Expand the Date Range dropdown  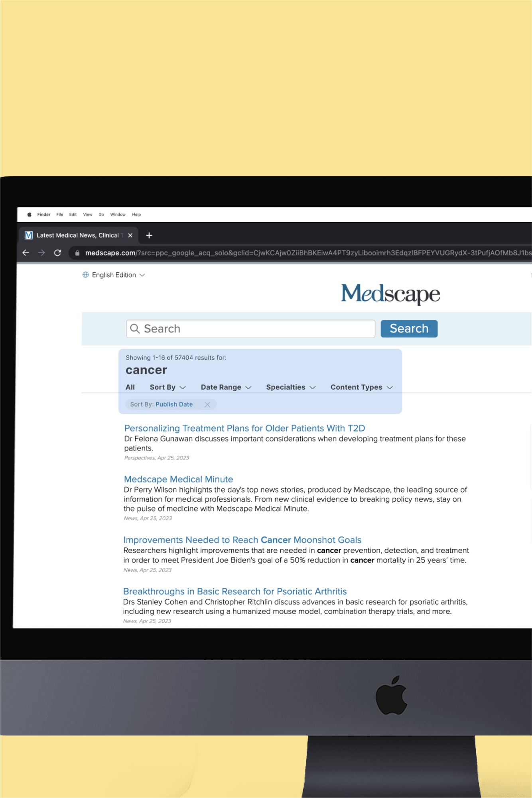(x=226, y=387)
